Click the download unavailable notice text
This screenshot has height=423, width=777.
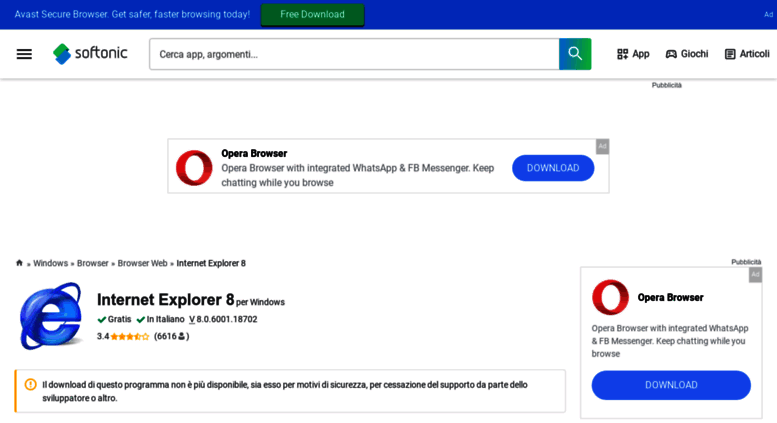(284, 391)
